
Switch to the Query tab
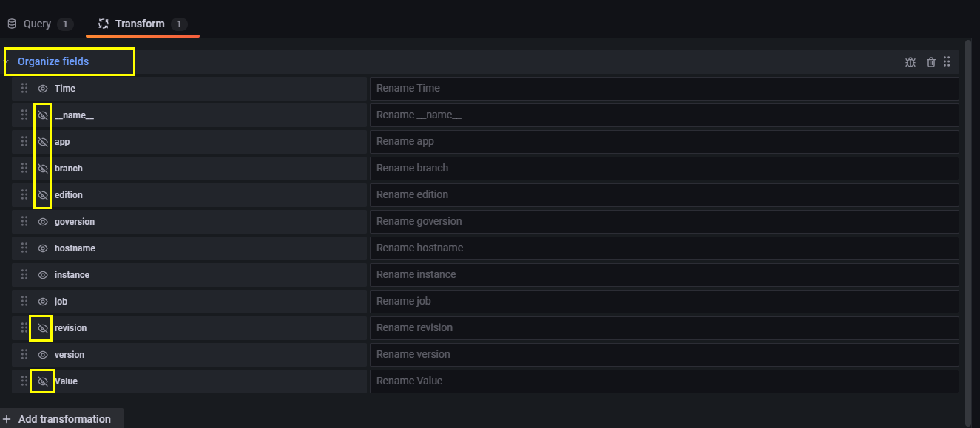pyautogui.click(x=41, y=23)
